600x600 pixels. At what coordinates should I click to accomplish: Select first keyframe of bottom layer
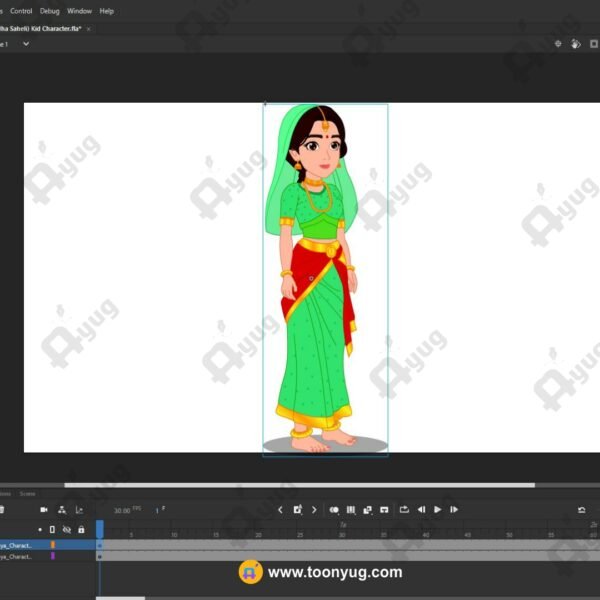(x=100, y=556)
